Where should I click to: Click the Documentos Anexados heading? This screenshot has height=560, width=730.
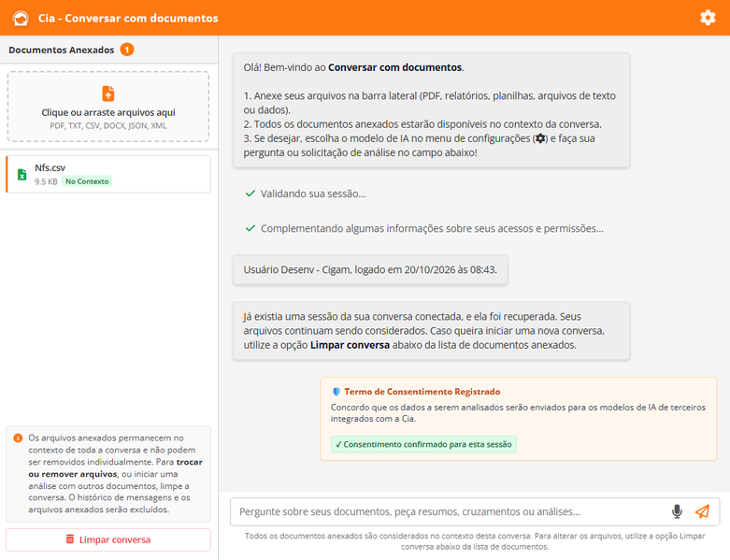61,50
